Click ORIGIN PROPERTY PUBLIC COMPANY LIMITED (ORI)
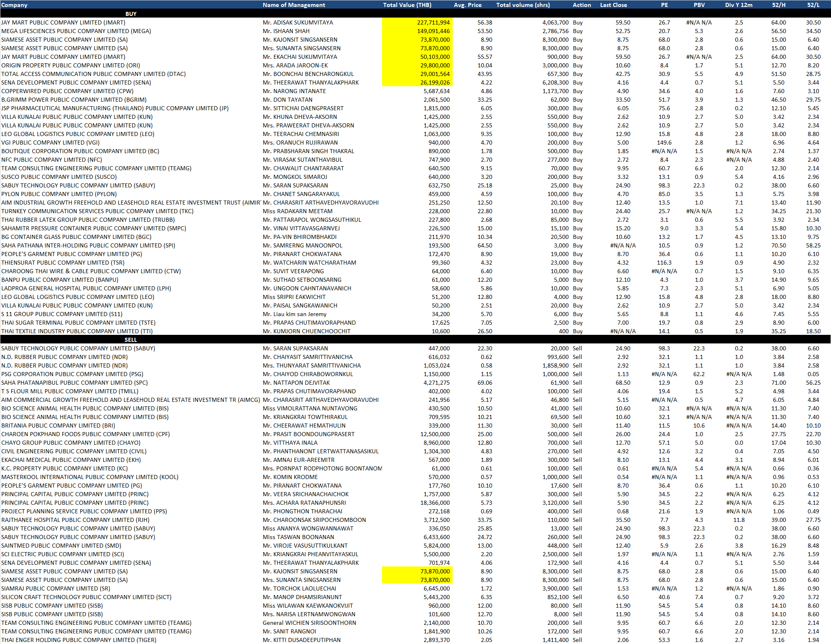Viewport: 831px width, 644px height. pos(71,65)
